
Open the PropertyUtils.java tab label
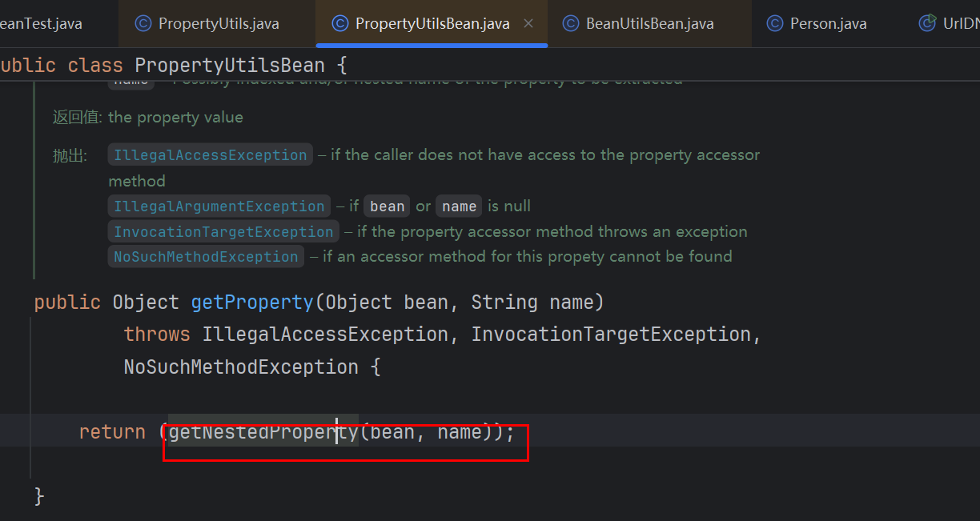219,23
